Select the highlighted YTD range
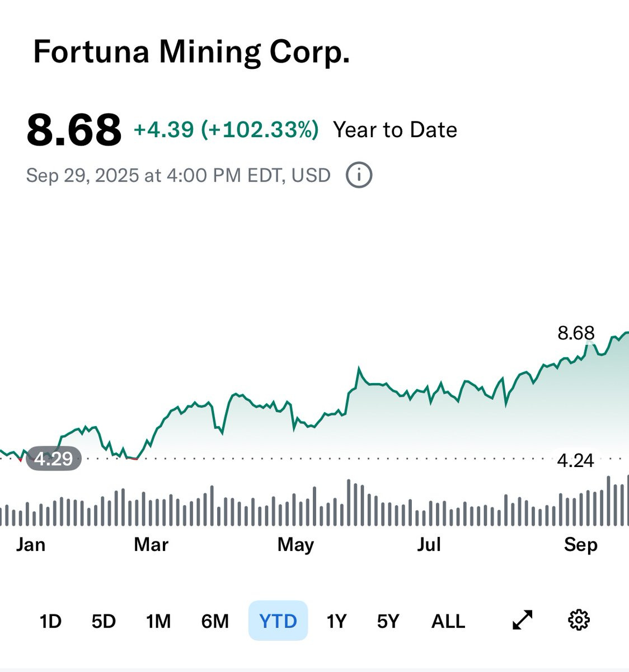The image size is (629, 672). tap(278, 620)
